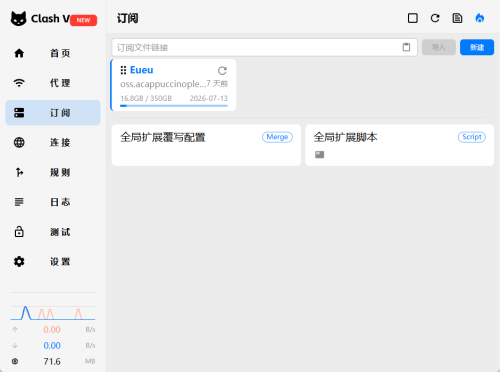Paste from clipboard icon in URL field

(x=406, y=47)
